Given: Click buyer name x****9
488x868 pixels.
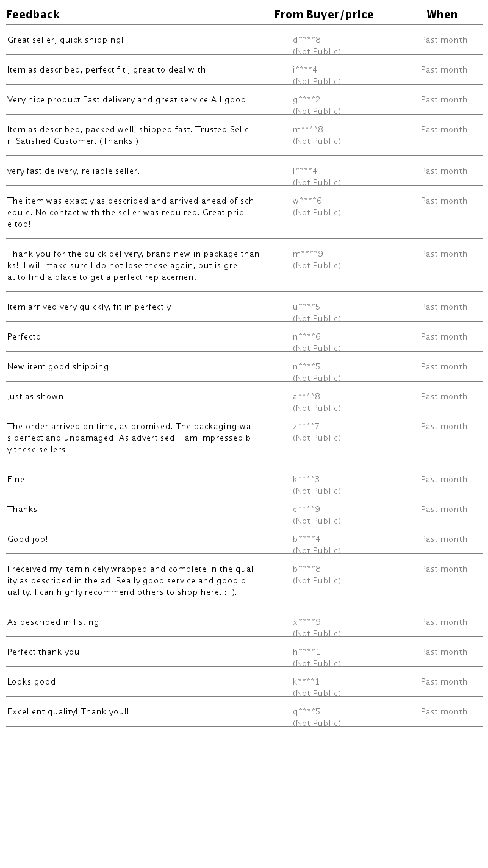Looking at the screenshot, I should click(307, 622).
